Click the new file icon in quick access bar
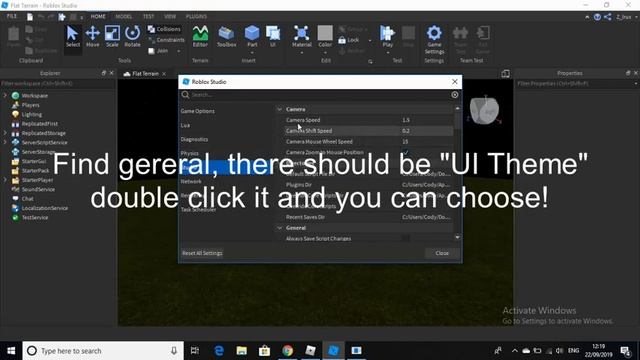Viewport: 640px width, 360px height. coord(30,17)
